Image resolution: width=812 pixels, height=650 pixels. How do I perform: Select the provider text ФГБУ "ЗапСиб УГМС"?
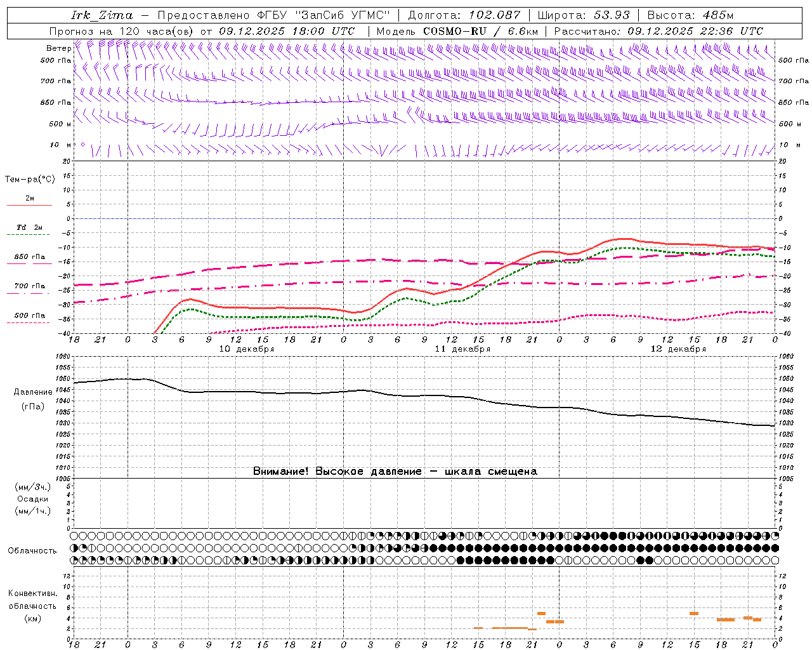click(324, 15)
